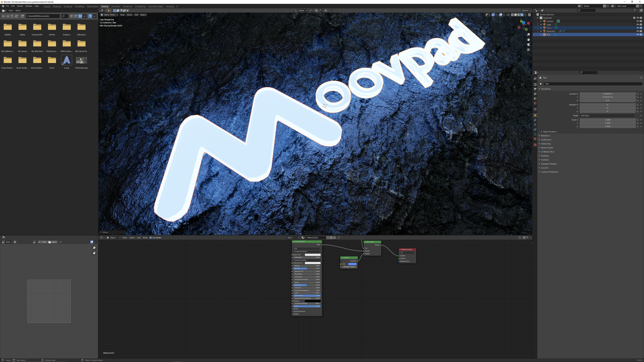
Task: Open the Tool properties tab
Action: pyautogui.click(x=535, y=78)
